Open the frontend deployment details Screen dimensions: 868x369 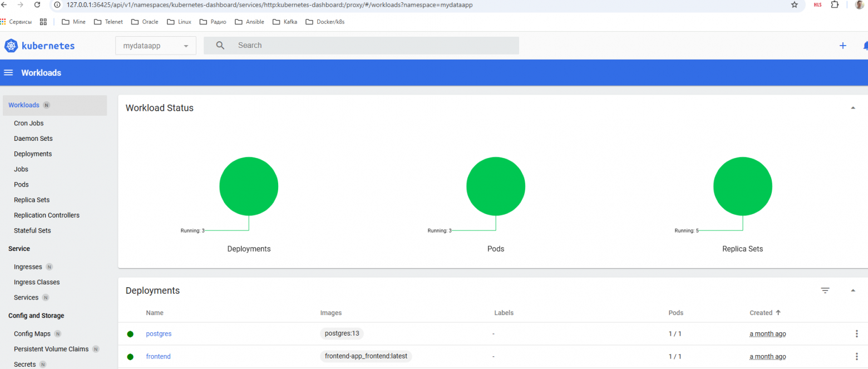pos(158,356)
